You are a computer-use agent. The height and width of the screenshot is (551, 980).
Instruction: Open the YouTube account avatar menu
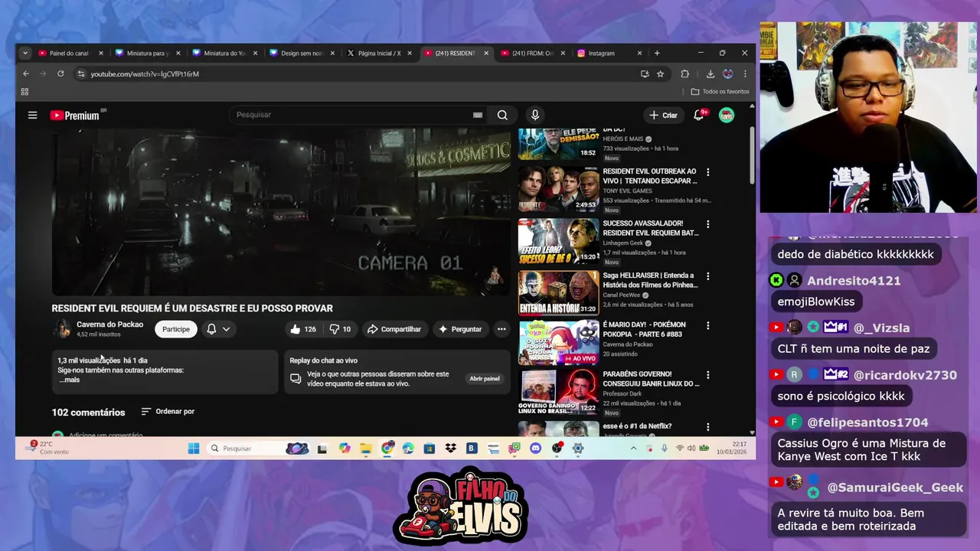[x=727, y=115]
